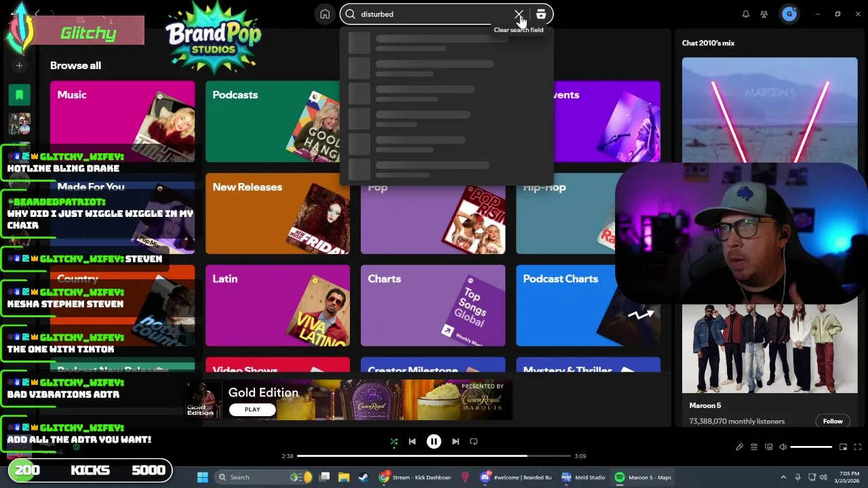868x488 pixels.
Task: Open the Maroon 5 album art
Action: point(770,110)
